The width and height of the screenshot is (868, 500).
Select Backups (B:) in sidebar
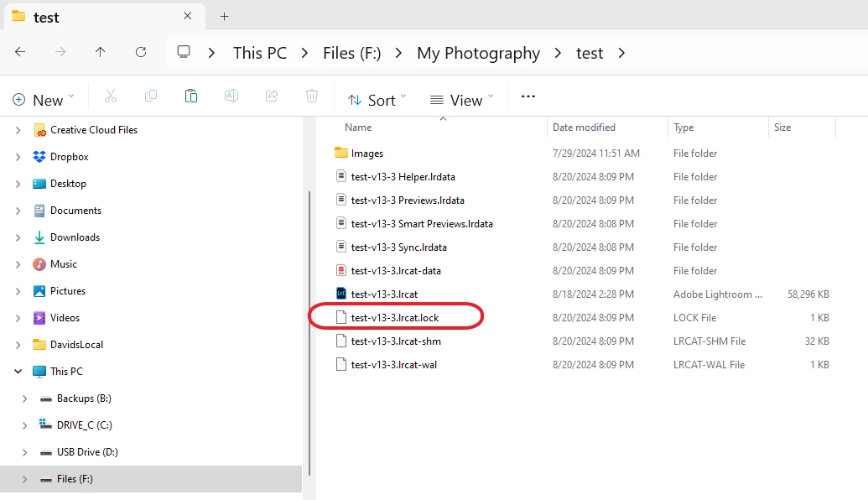click(84, 398)
